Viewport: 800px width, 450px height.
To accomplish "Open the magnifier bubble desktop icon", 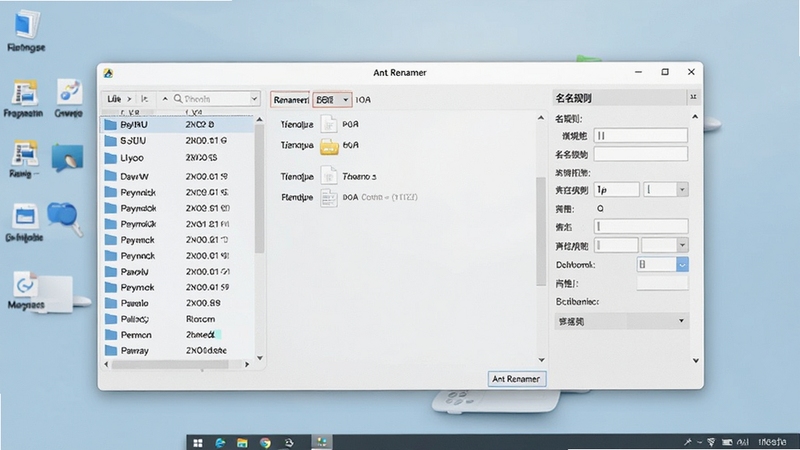I will pyautogui.click(x=65, y=219).
